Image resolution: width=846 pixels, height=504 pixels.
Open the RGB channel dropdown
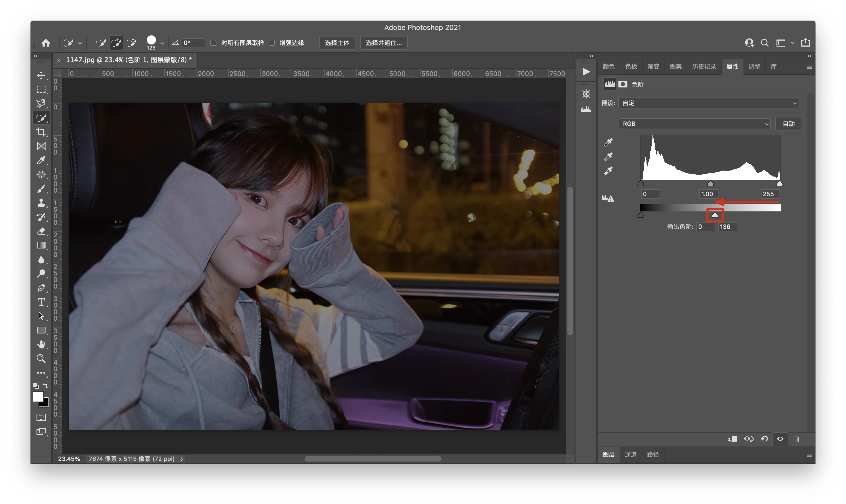694,124
